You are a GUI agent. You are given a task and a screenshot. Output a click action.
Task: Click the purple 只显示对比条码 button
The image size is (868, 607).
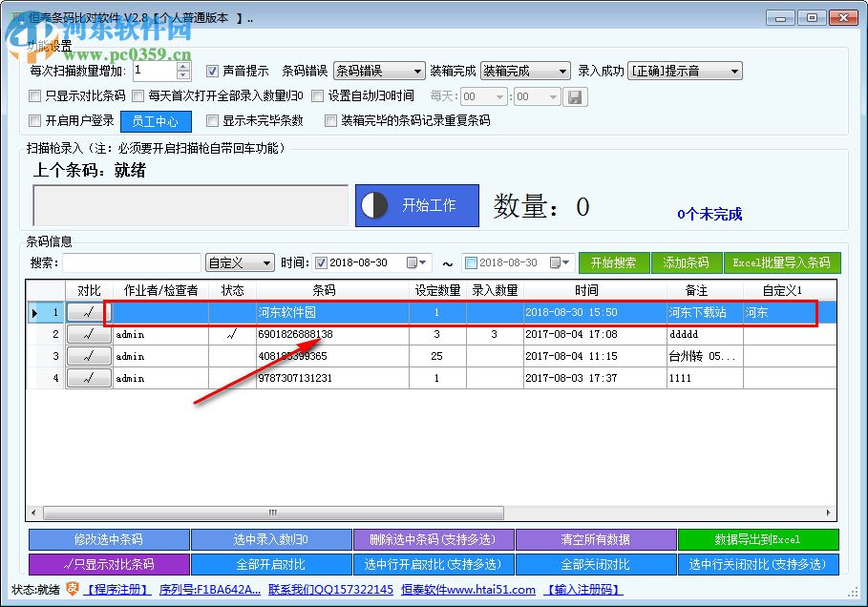[x=109, y=564]
